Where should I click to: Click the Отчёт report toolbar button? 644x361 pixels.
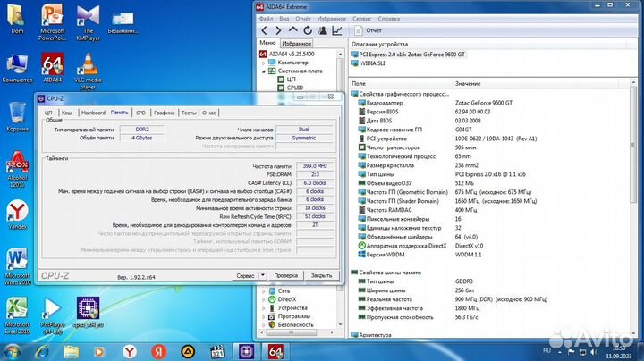coord(368,30)
